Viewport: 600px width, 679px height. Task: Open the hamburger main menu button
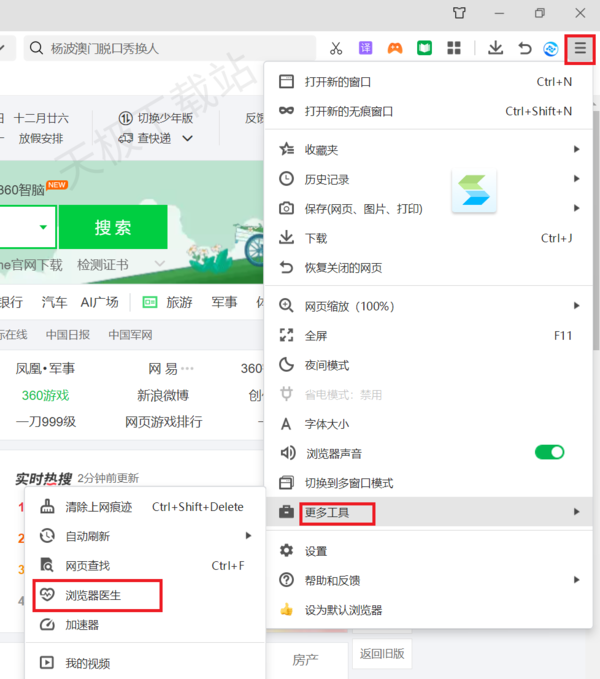coord(580,48)
